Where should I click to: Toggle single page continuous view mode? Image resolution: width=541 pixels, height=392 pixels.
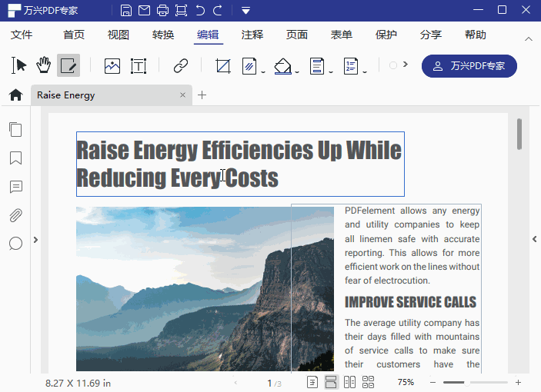(331, 382)
